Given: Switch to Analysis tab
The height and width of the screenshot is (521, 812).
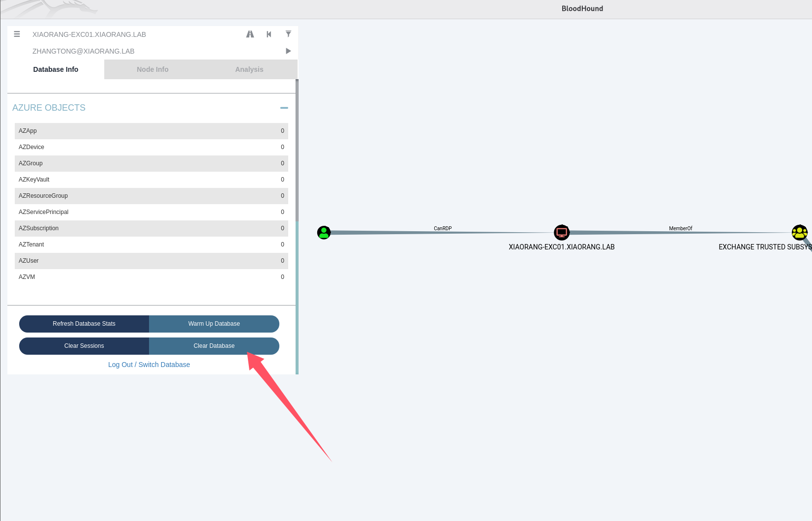Looking at the screenshot, I should [249, 69].
